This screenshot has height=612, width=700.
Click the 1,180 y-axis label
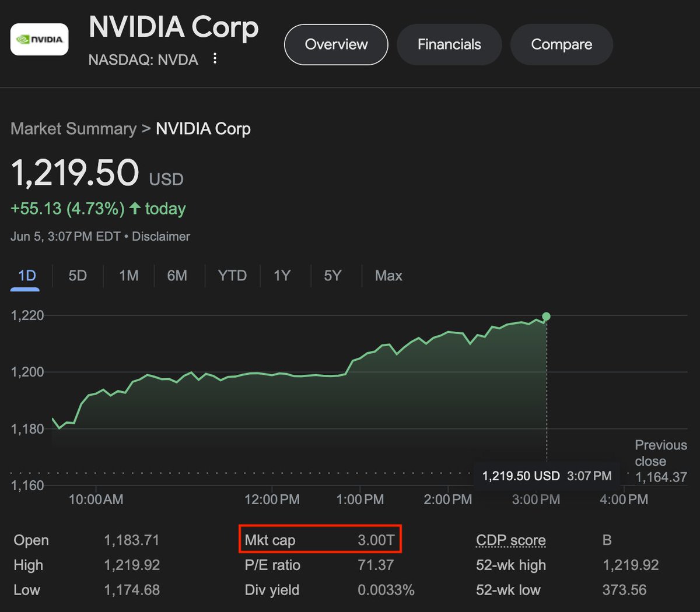27,429
